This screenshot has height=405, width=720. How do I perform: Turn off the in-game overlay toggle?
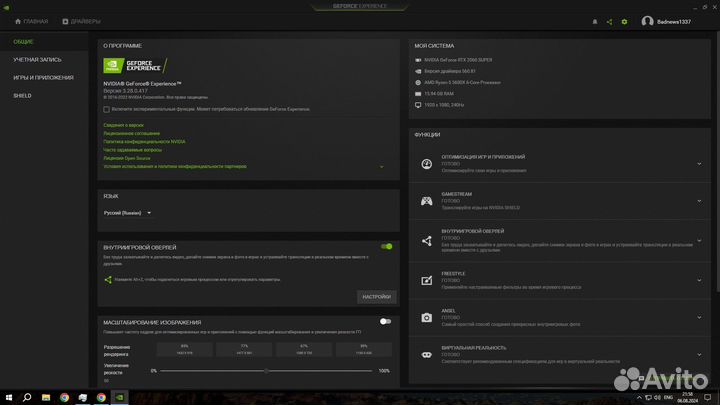(x=386, y=247)
